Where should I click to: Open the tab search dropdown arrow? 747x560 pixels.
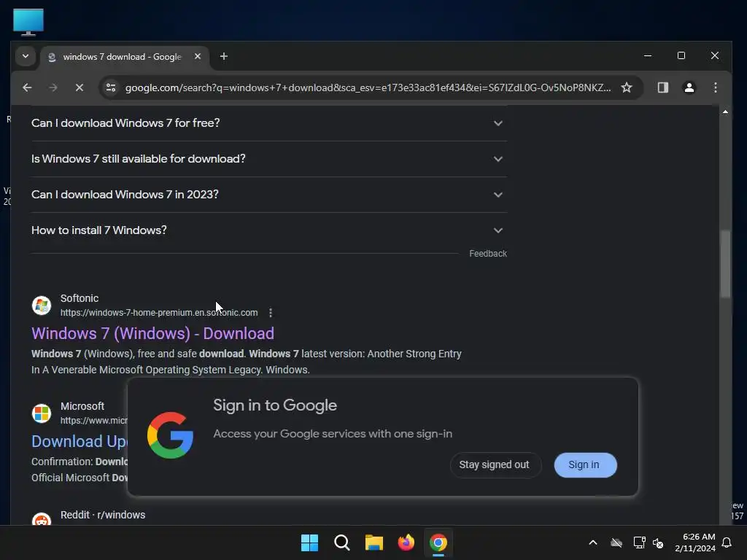26,56
